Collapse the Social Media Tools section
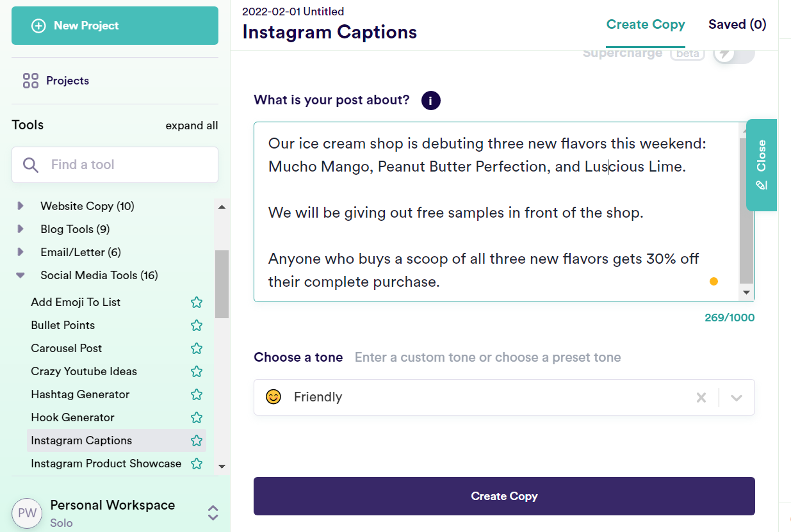The width and height of the screenshot is (791, 532). tap(20, 275)
